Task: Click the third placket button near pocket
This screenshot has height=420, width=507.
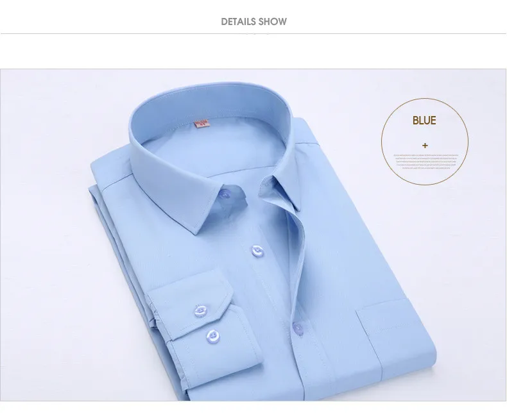Action: click(298, 328)
